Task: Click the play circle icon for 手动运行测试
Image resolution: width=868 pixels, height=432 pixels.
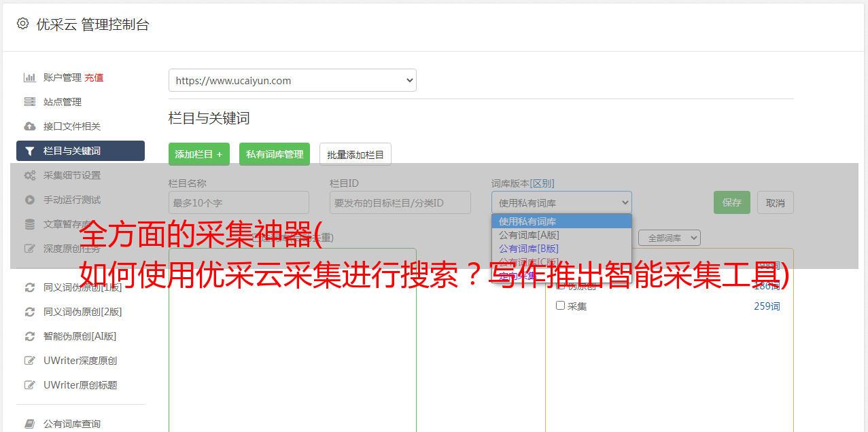Action: coord(30,200)
